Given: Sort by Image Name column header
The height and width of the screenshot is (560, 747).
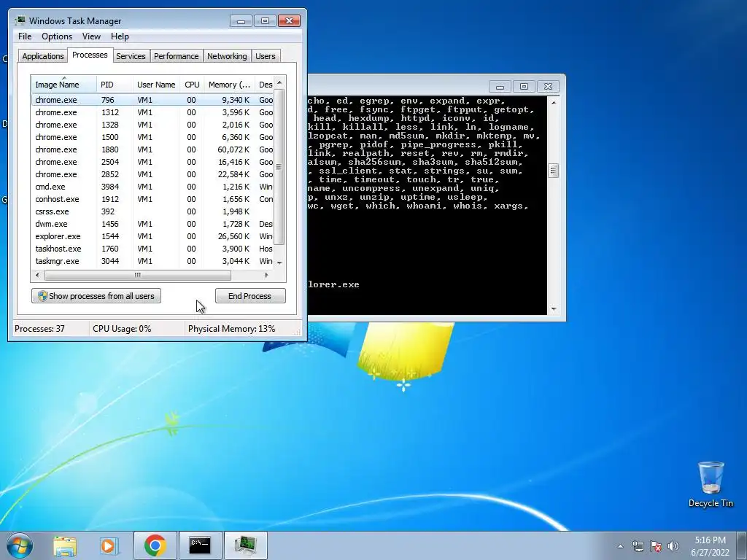Looking at the screenshot, I should click(64, 85).
